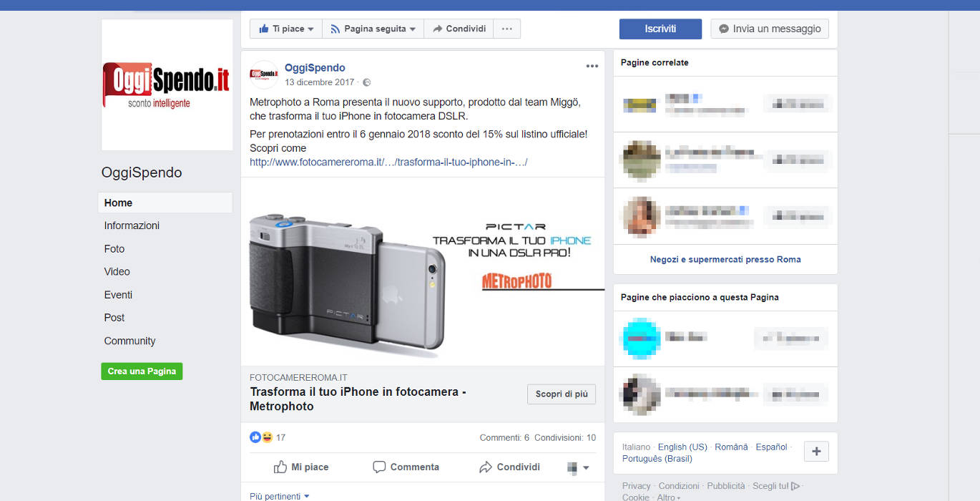Click the Iscriviti button

[x=660, y=29]
